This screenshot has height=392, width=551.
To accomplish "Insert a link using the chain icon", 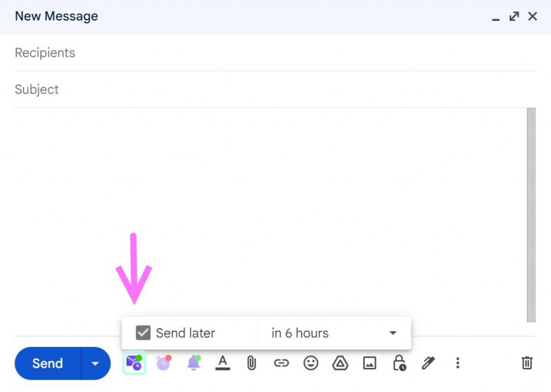I will point(281,364).
